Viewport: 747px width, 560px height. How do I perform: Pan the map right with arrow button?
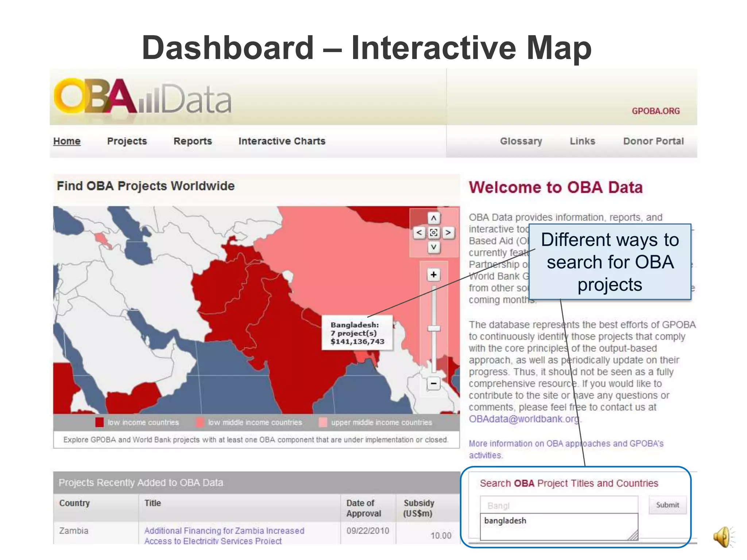tap(448, 233)
